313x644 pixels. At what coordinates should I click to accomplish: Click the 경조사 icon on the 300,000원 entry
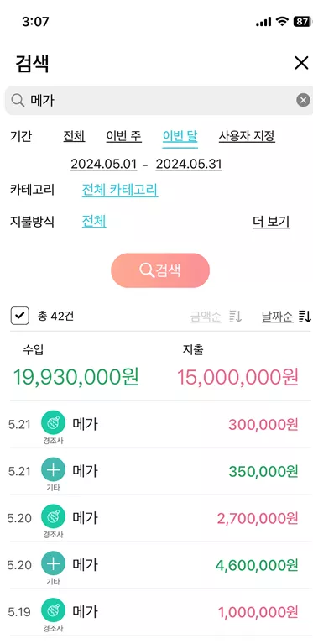coord(54,422)
